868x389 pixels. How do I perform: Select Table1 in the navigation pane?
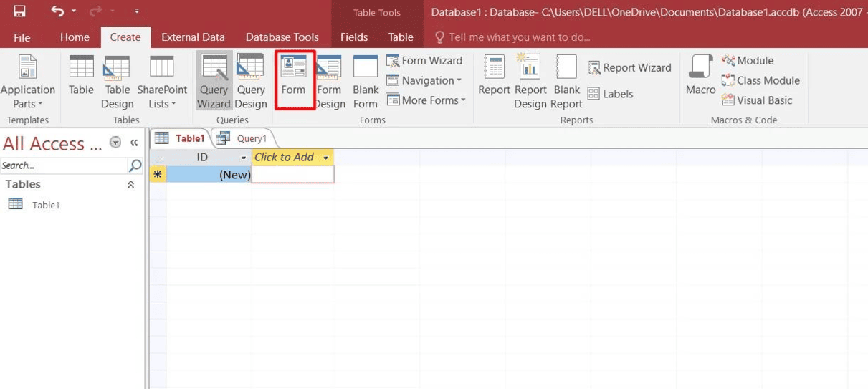coord(46,205)
